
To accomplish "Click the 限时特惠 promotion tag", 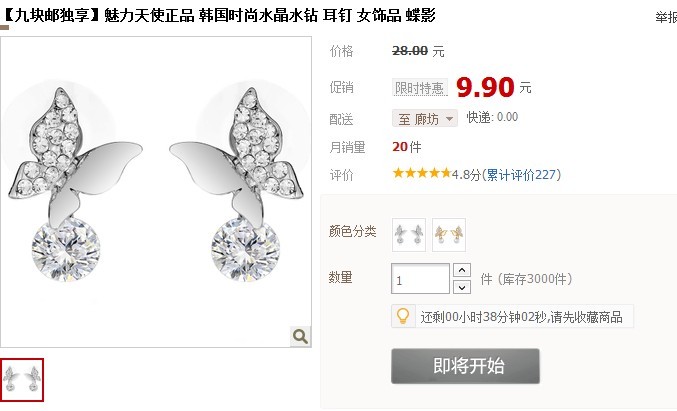I will click(420, 88).
